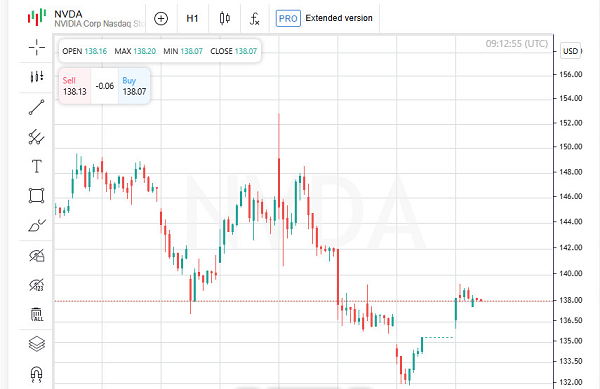
Task: Open the object layers panel
Action: (37, 343)
